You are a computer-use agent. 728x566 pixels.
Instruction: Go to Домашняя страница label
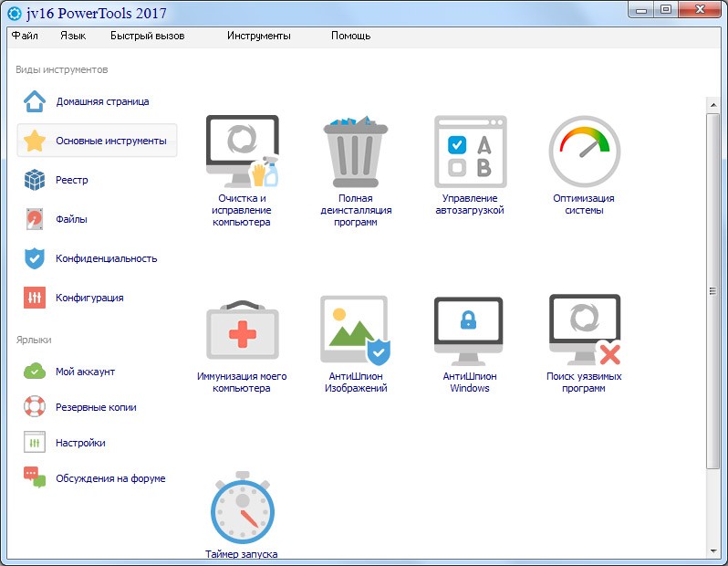tap(102, 101)
